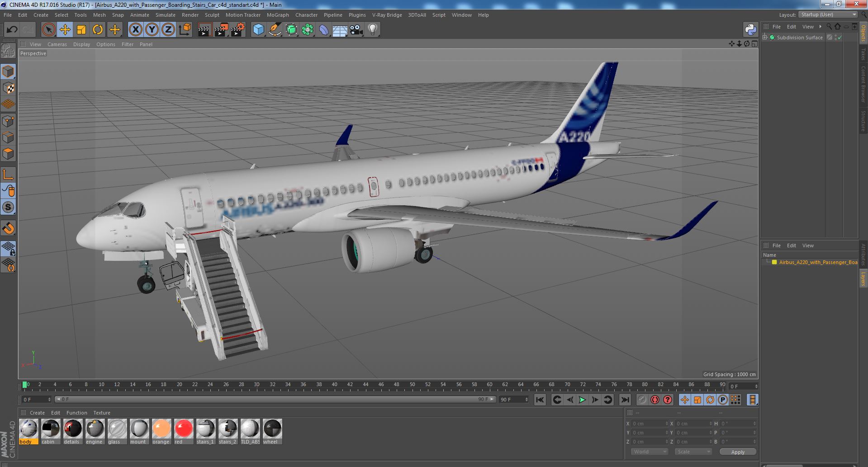Open the World coordinate dropdown
The height and width of the screenshot is (467, 868).
point(650,452)
